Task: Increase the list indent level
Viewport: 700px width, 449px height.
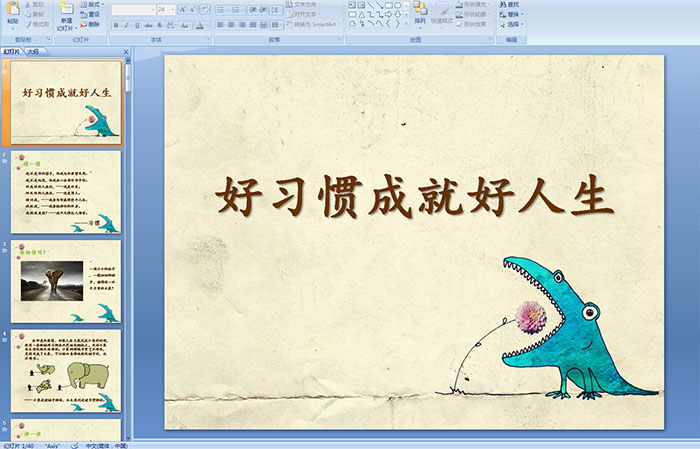Action: [x=263, y=10]
